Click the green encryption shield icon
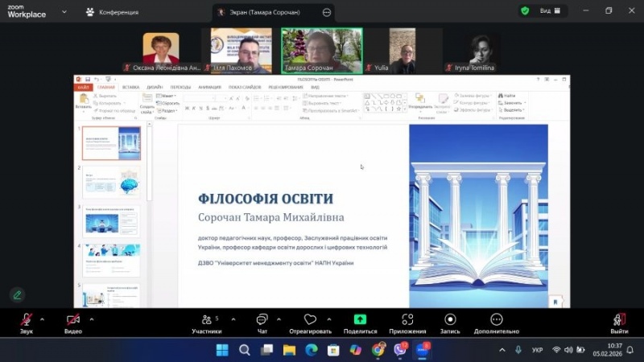This screenshot has width=644, height=362. click(x=525, y=11)
